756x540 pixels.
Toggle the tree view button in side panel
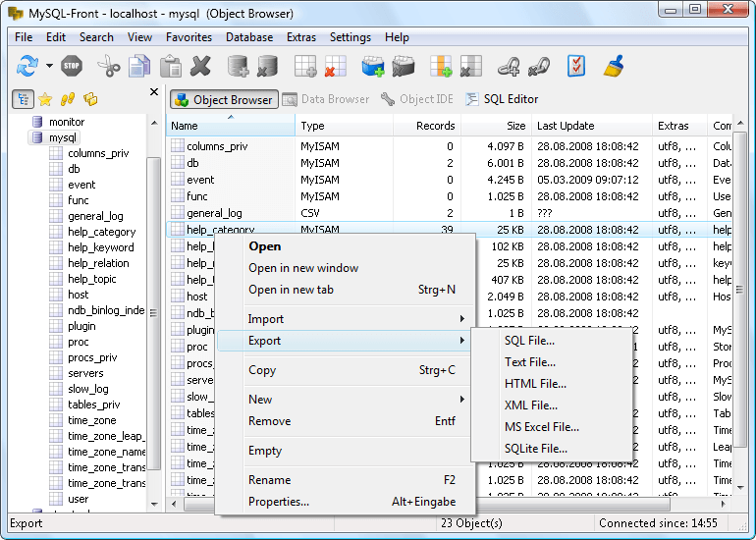(23, 99)
